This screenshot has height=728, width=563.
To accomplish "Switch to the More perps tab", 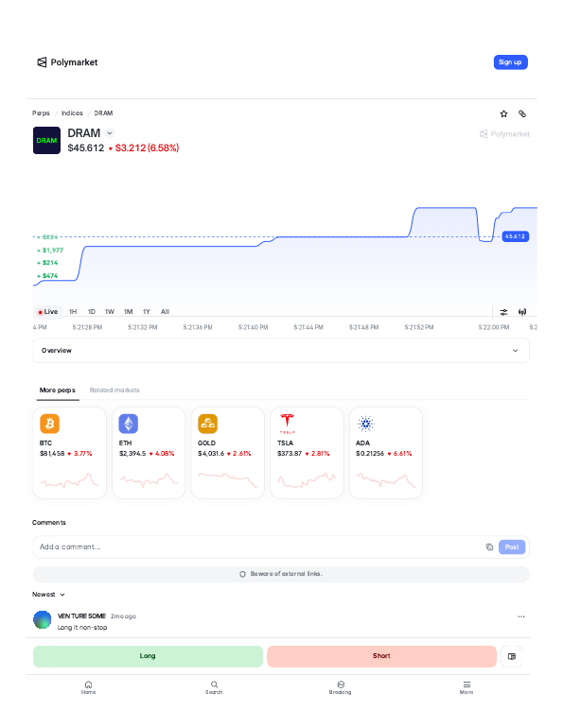I will (x=57, y=390).
